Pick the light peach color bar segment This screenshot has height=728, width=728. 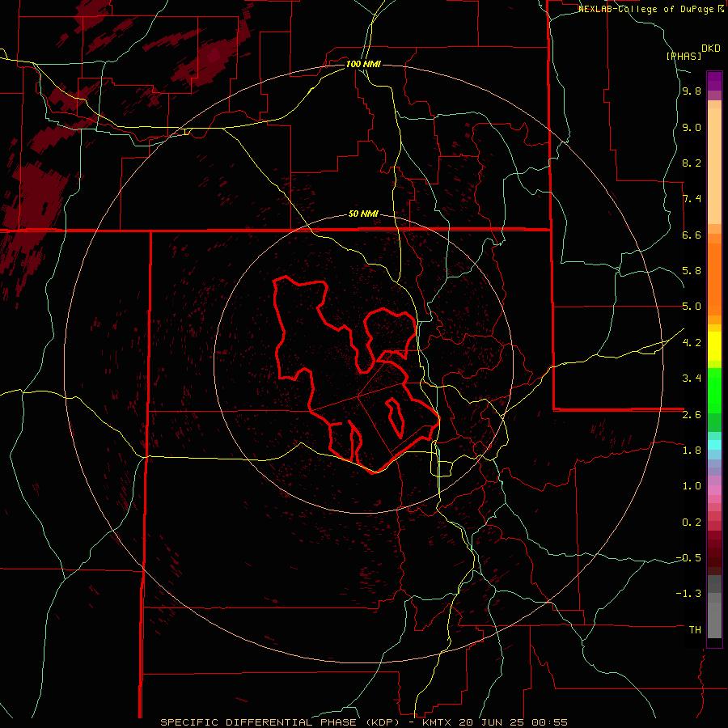click(x=714, y=166)
